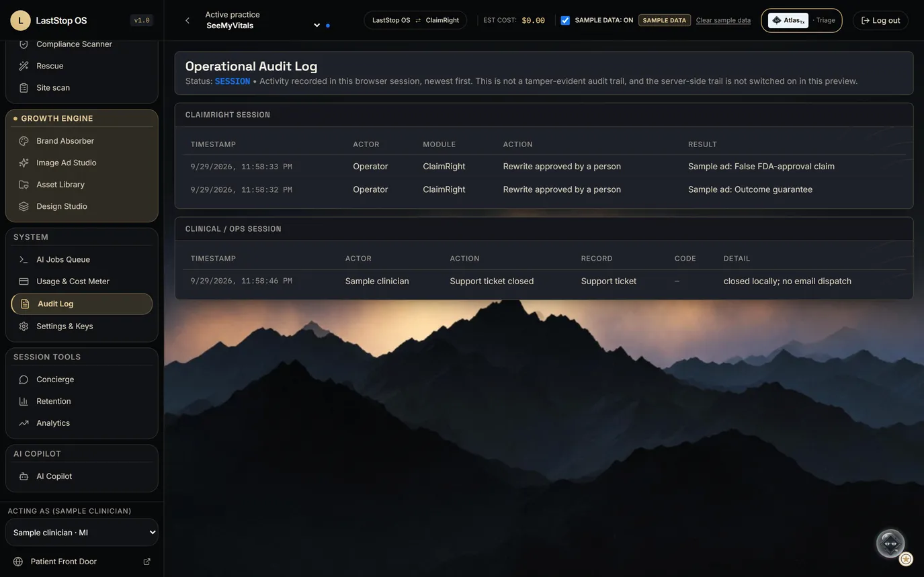The width and height of the screenshot is (924, 577).
Task: Click the 11:58:33 PM timestamp cell
Action: (x=241, y=167)
